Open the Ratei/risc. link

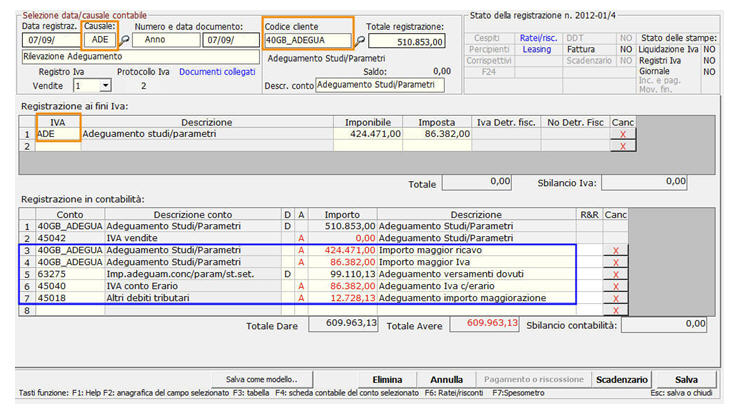click(x=538, y=38)
